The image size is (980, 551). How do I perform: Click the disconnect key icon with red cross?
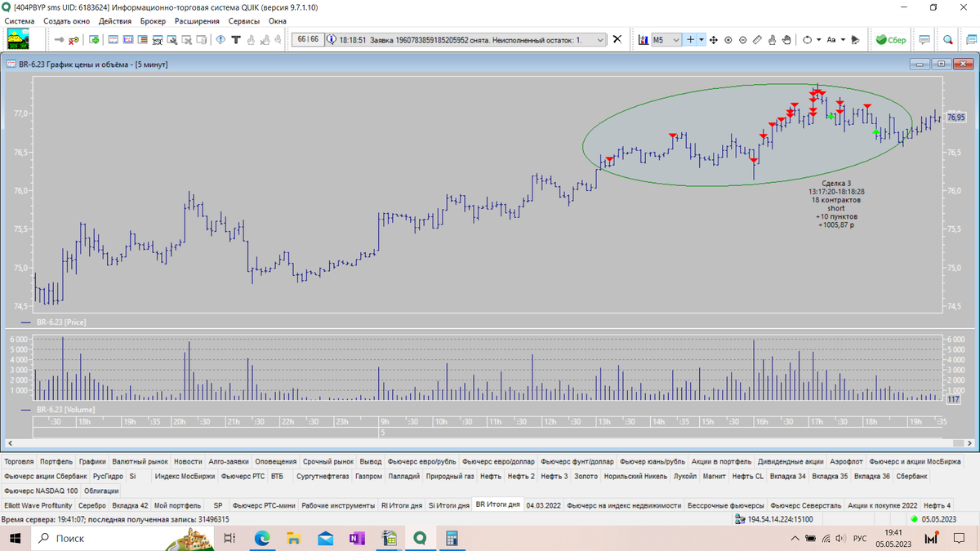tap(73, 39)
